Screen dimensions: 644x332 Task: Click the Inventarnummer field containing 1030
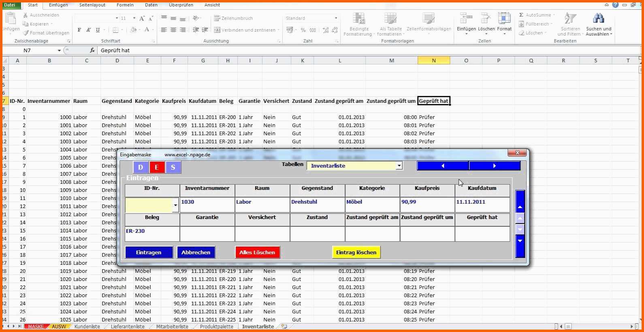pos(207,205)
